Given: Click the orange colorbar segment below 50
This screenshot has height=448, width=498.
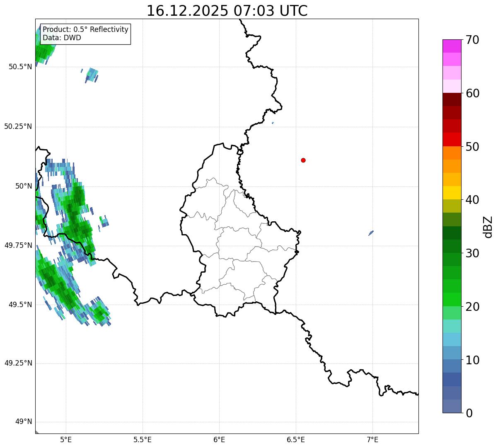Looking at the screenshot, I should (452, 153).
